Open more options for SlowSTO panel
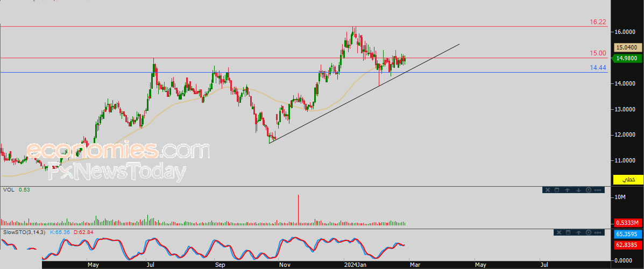644x269 pixels. point(598,232)
